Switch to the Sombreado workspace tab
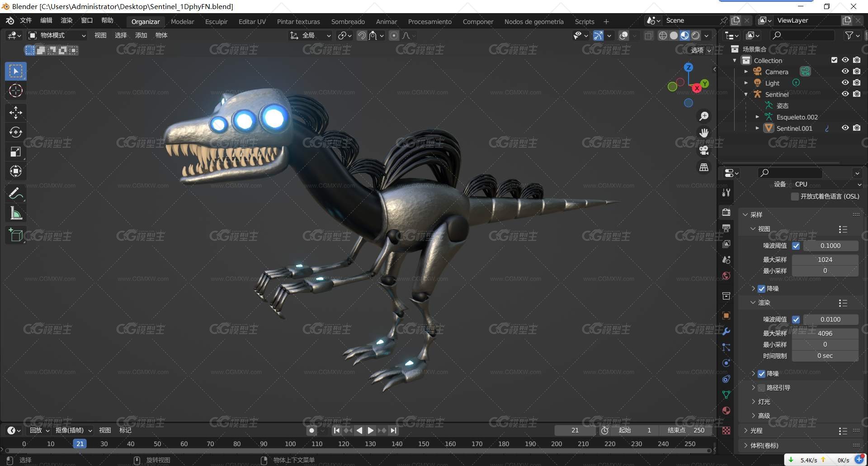The image size is (868, 466). coord(348,21)
